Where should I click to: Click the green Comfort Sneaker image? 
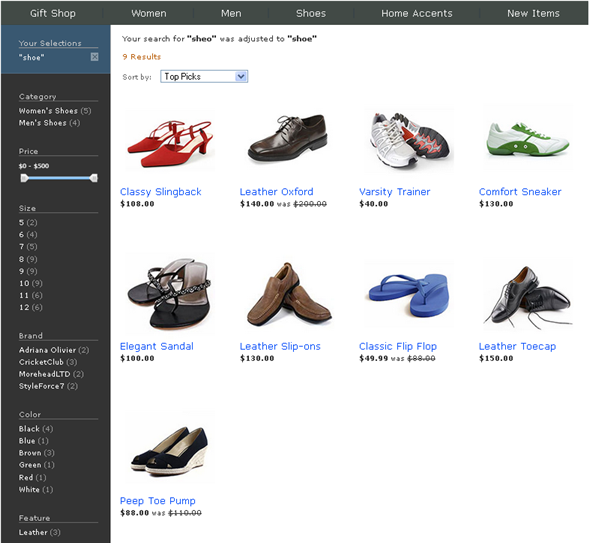528,138
